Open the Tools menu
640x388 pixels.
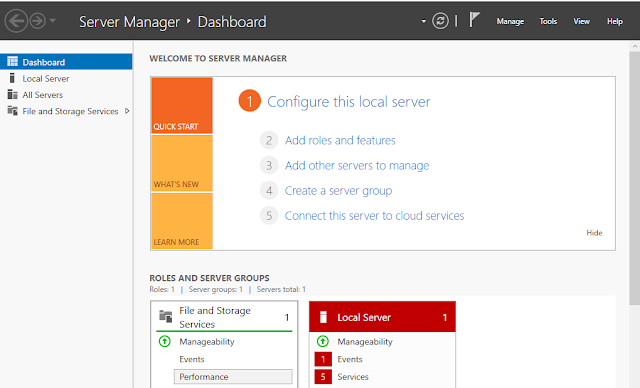point(548,21)
